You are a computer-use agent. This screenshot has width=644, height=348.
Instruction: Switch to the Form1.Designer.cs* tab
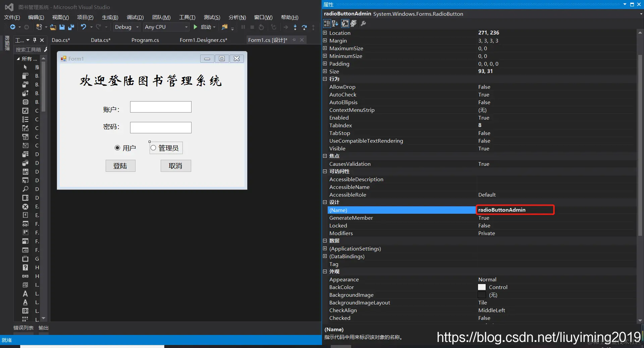click(x=204, y=40)
